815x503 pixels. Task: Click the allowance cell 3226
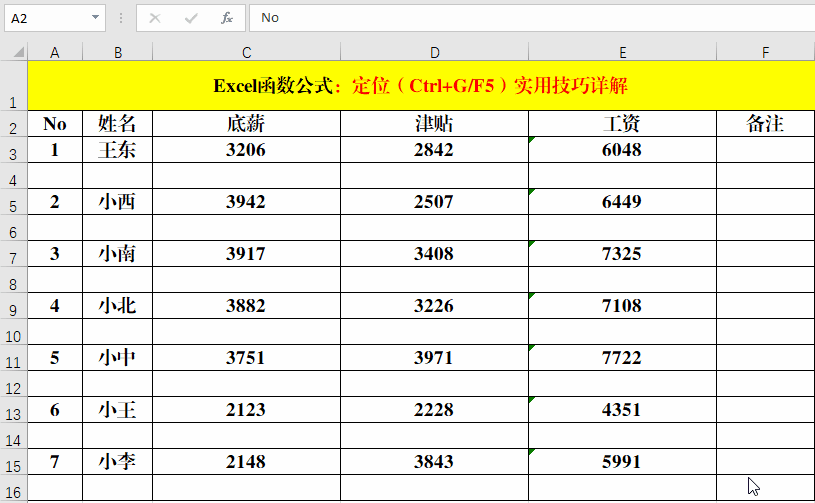tap(435, 306)
